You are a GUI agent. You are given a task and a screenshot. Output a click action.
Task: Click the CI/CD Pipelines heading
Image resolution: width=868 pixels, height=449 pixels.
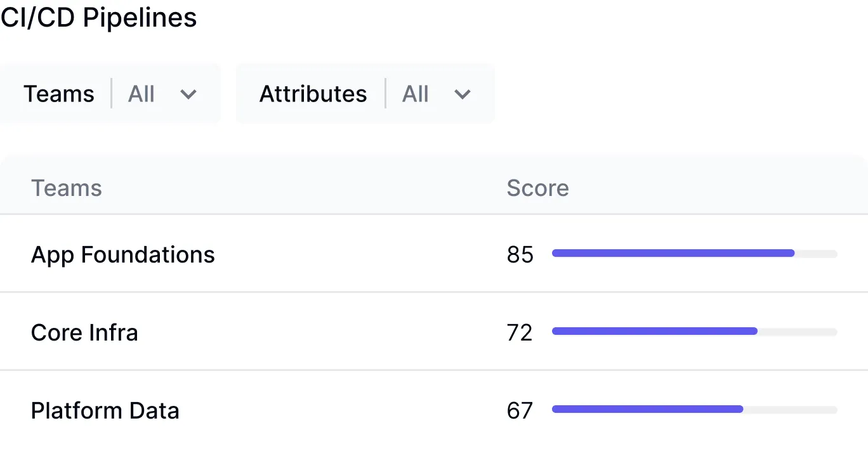click(98, 18)
